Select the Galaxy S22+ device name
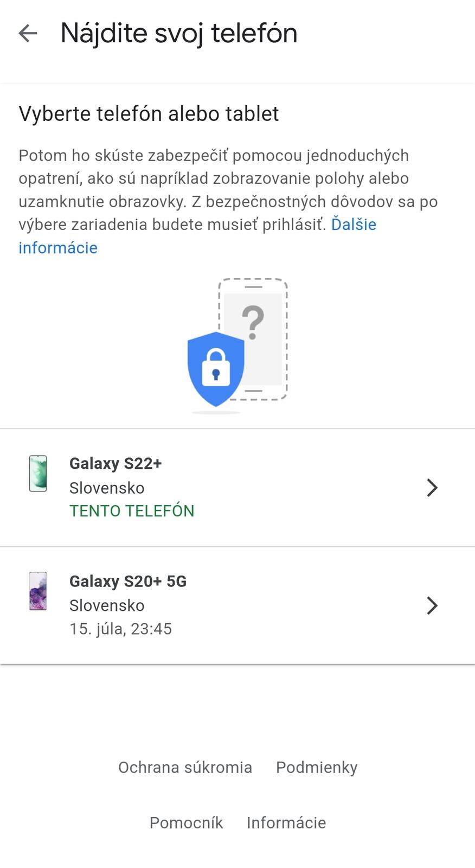Screen dimensions: 475x868 115,463
